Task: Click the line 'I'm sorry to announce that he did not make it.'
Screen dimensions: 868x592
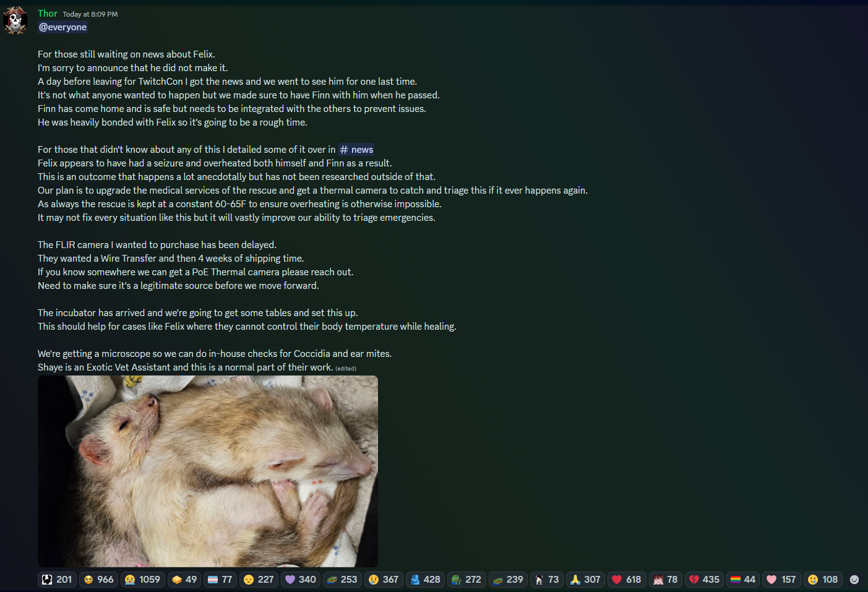Action: pos(132,68)
